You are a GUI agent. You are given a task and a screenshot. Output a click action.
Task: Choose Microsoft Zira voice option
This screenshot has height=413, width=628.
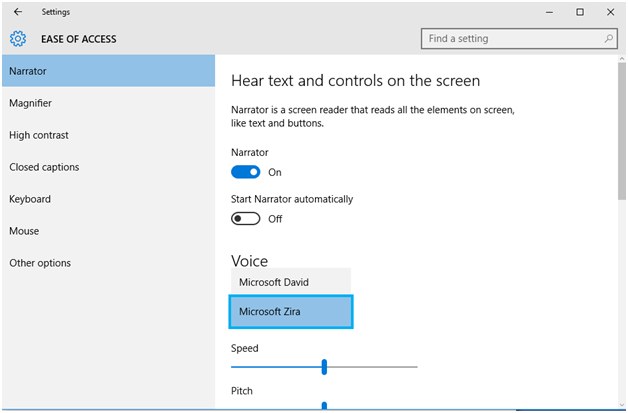coord(291,312)
